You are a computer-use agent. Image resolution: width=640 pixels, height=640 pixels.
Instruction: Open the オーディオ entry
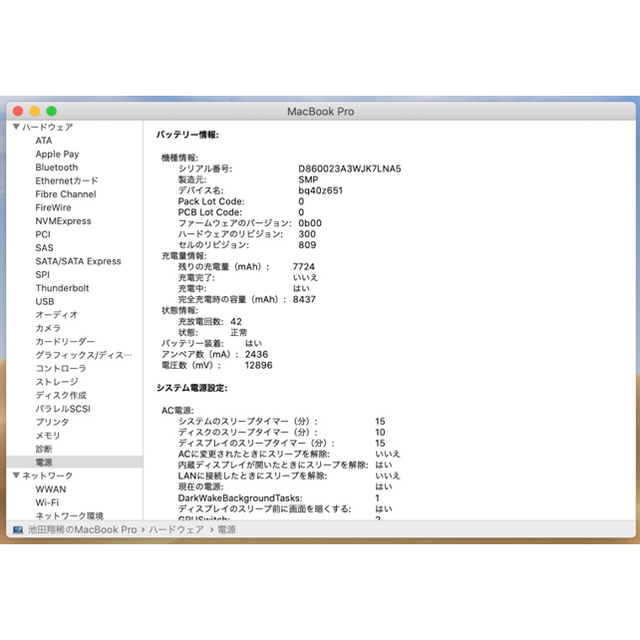(x=57, y=315)
